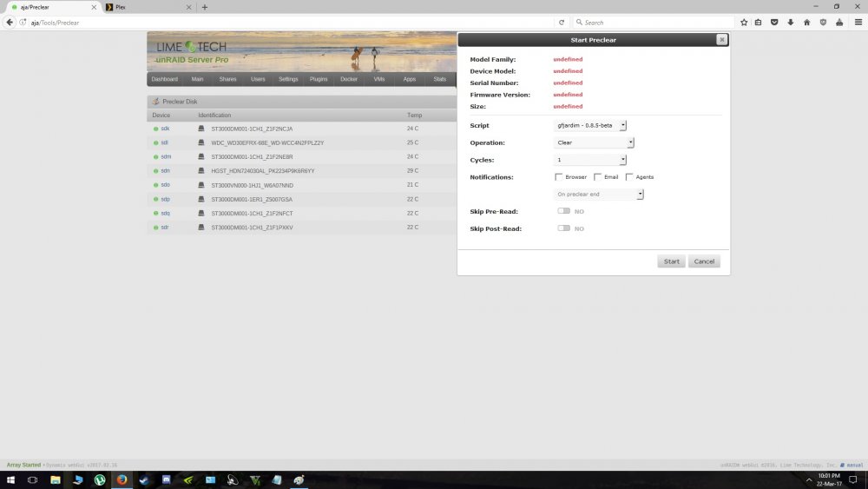
Task: Show hidden system tray icons chevron
Action: coord(809,479)
